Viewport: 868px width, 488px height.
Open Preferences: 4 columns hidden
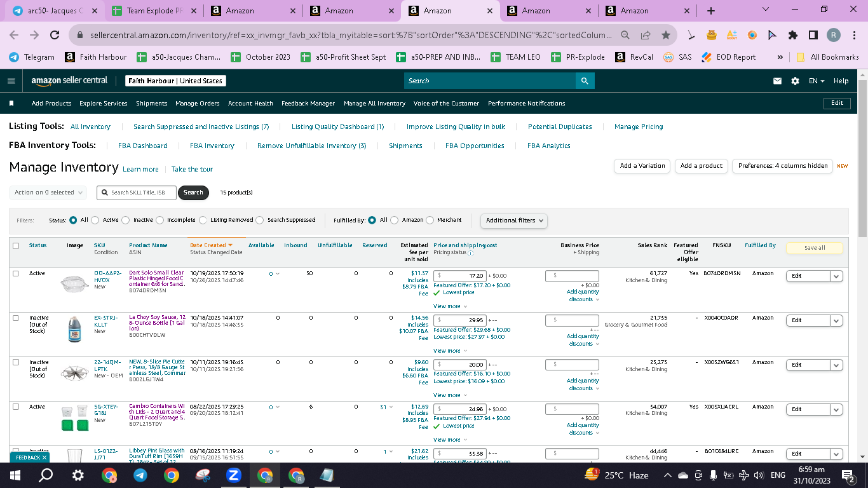pyautogui.click(x=783, y=166)
